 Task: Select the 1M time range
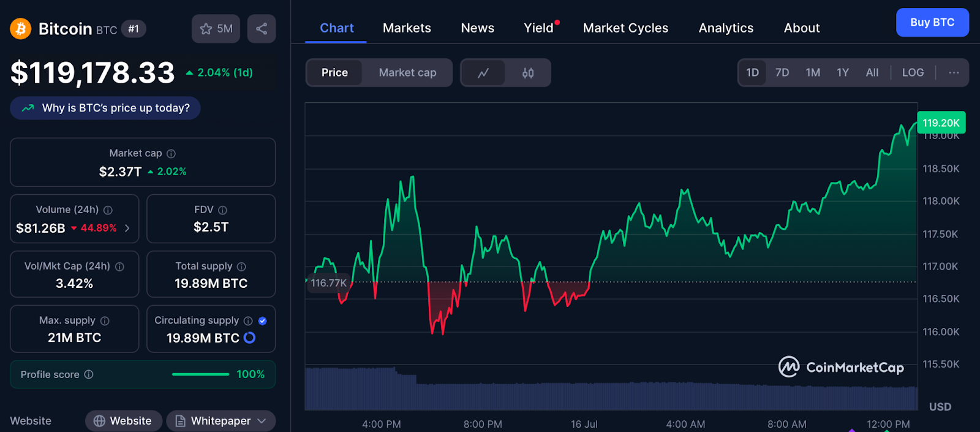pyautogui.click(x=813, y=73)
